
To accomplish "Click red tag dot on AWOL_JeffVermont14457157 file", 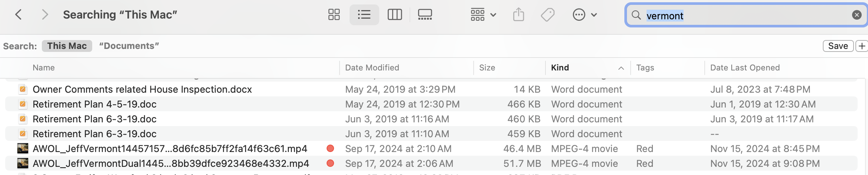I will (x=330, y=149).
